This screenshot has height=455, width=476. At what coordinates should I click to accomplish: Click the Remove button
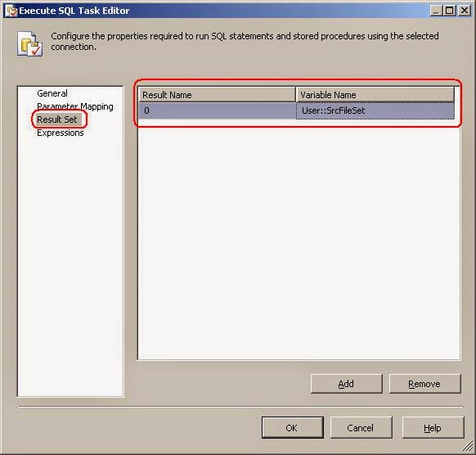click(424, 384)
